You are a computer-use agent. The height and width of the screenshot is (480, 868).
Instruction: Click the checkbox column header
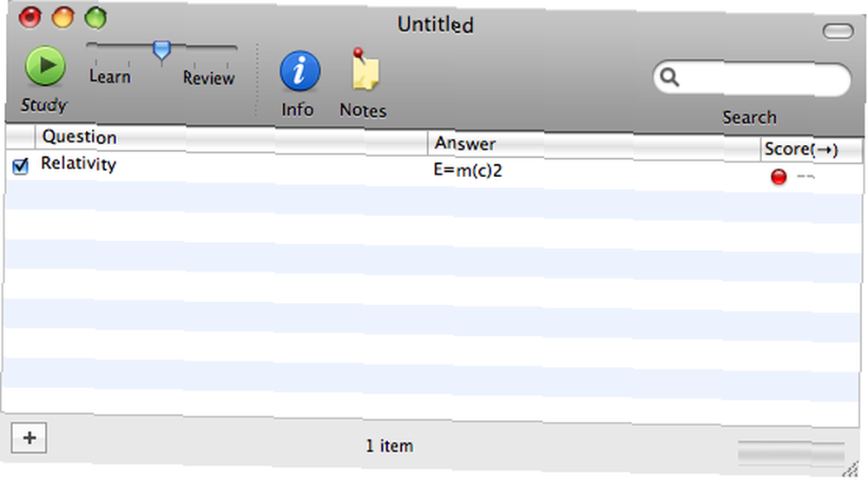[21, 135]
